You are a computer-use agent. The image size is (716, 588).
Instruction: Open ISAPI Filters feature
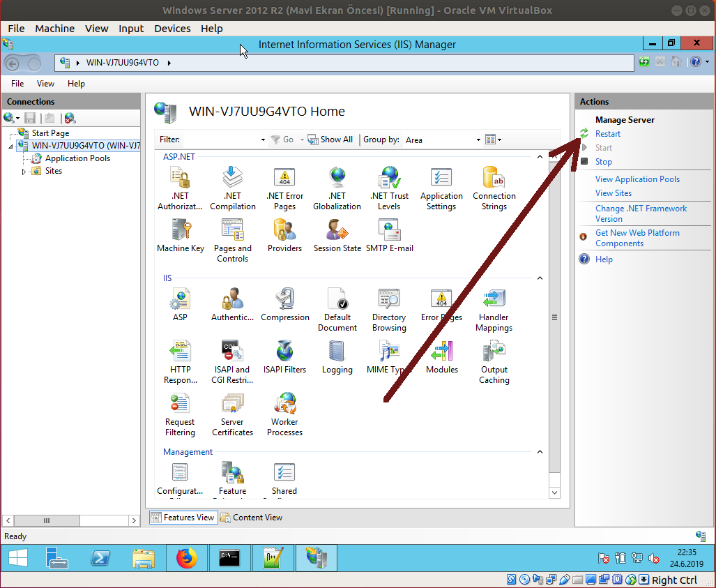tap(284, 357)
